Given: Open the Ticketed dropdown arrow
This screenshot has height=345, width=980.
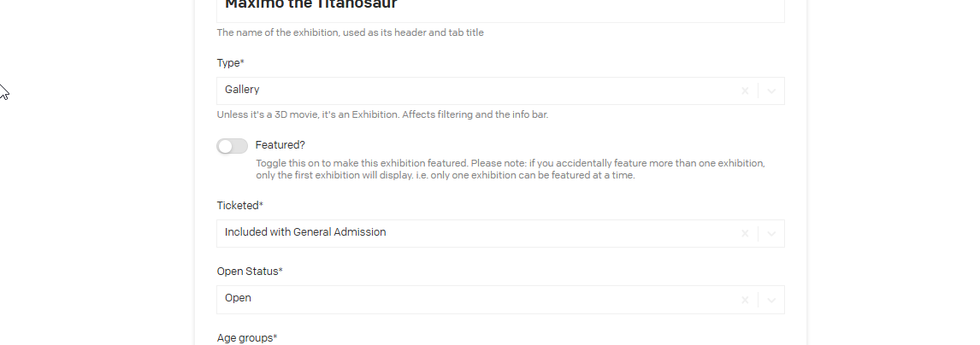Looking at the screenshot, I should pyautogui.click(x=771, y=233).
